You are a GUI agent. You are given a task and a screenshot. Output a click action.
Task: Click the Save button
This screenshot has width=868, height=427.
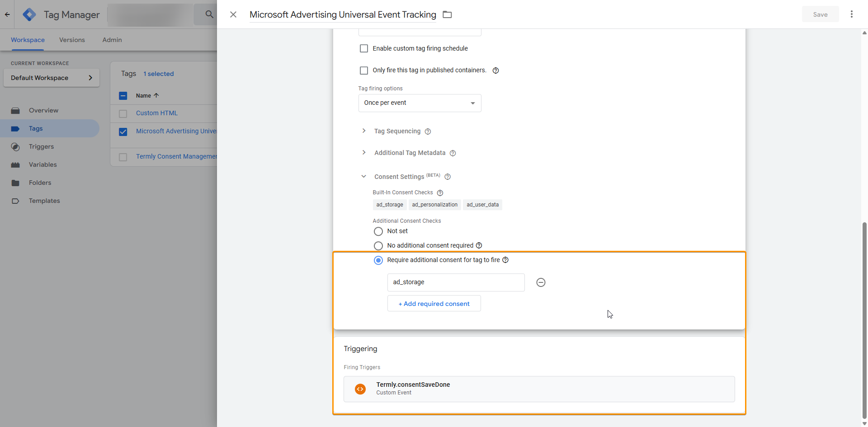(820, 14)
